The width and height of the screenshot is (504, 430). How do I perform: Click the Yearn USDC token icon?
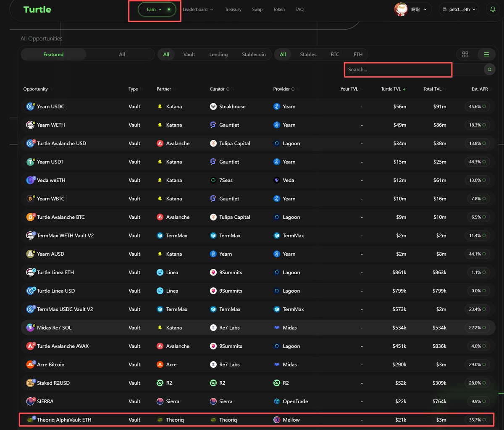tap(30, 107)
